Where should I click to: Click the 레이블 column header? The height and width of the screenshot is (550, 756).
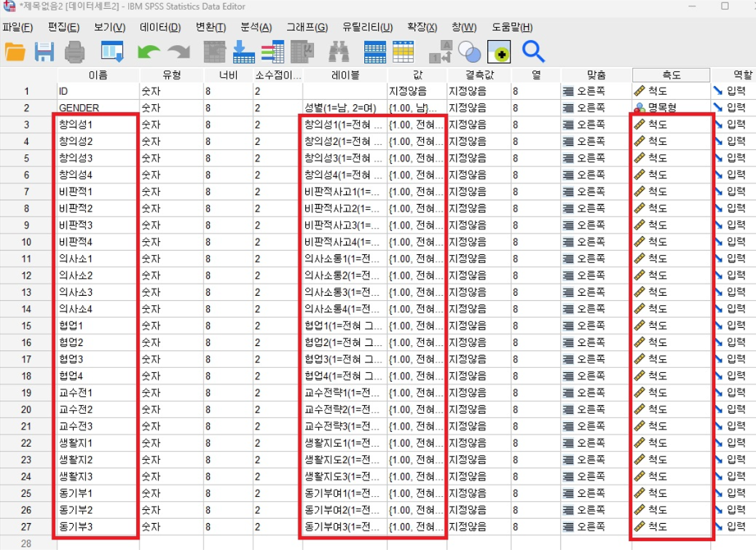tap(344, 75)
